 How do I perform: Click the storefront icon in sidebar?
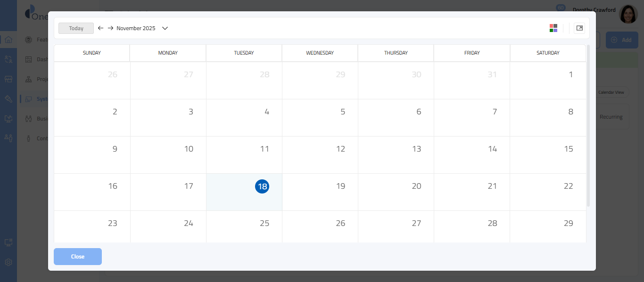tap(8, 79)
